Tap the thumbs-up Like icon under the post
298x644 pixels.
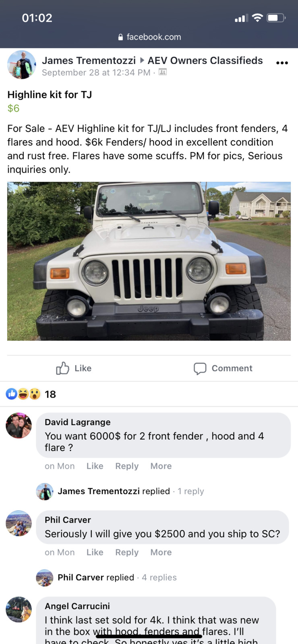[62, 368]
